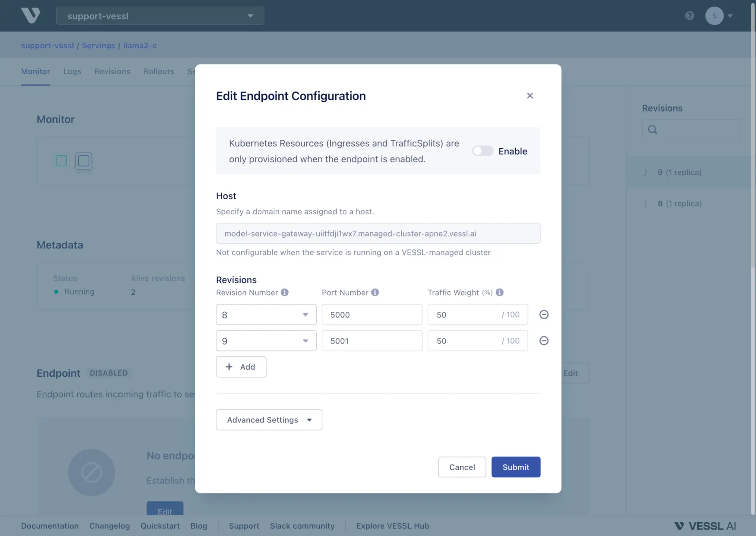Click the VESSL logo icon
The image size is (756, 536).
[x=30, y=16]
